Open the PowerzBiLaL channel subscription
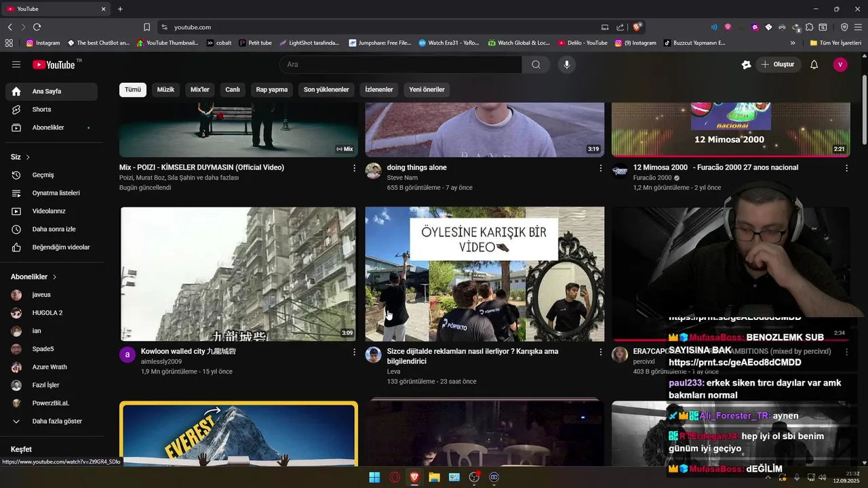Viewport: 868px width, 488px height. (x=52, y=403)
